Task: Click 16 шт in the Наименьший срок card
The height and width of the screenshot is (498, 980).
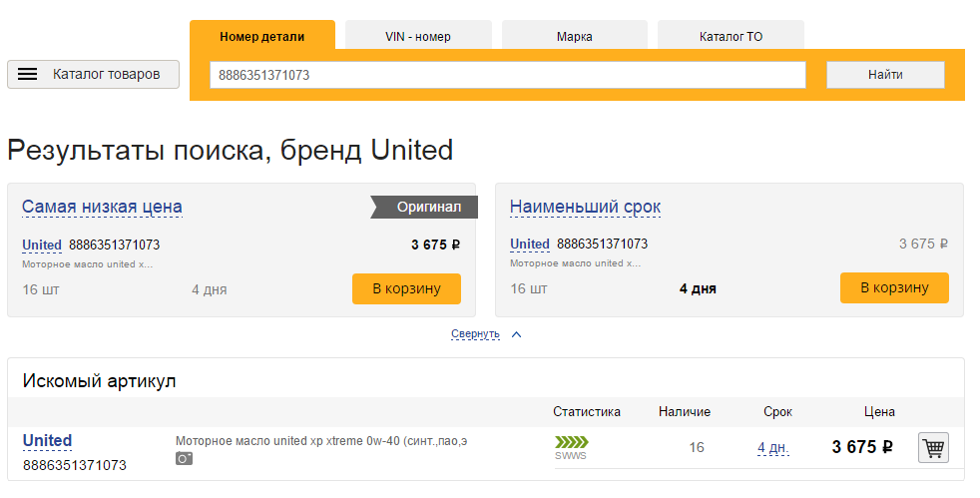Action: (529, 288)
